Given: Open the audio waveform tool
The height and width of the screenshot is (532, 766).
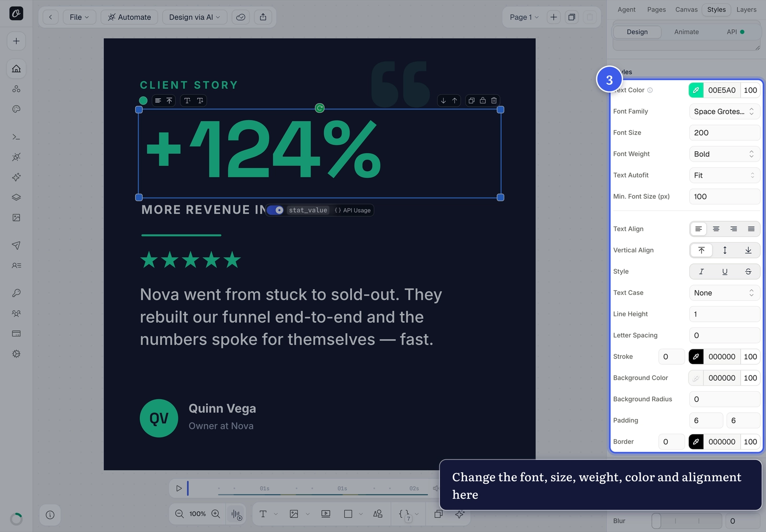Looking at the screenshot, I should (237, 514).
